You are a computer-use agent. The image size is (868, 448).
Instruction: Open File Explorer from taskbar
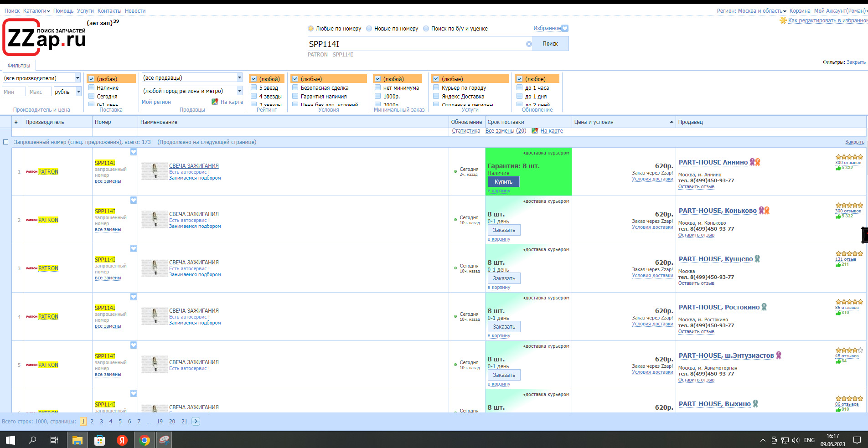click(x=77, y=440)
